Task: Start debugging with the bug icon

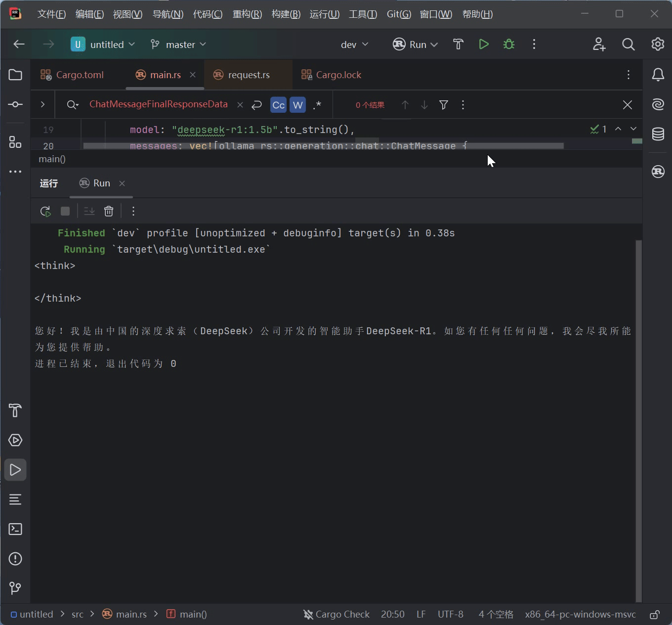Action: tap(509, 45)
